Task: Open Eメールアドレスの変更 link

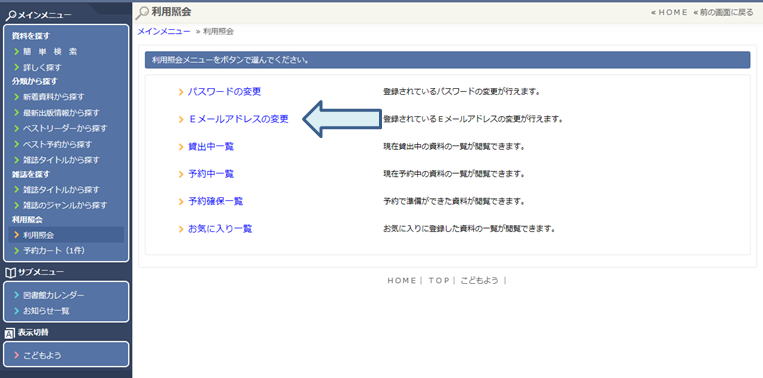Action: [238, 119]
